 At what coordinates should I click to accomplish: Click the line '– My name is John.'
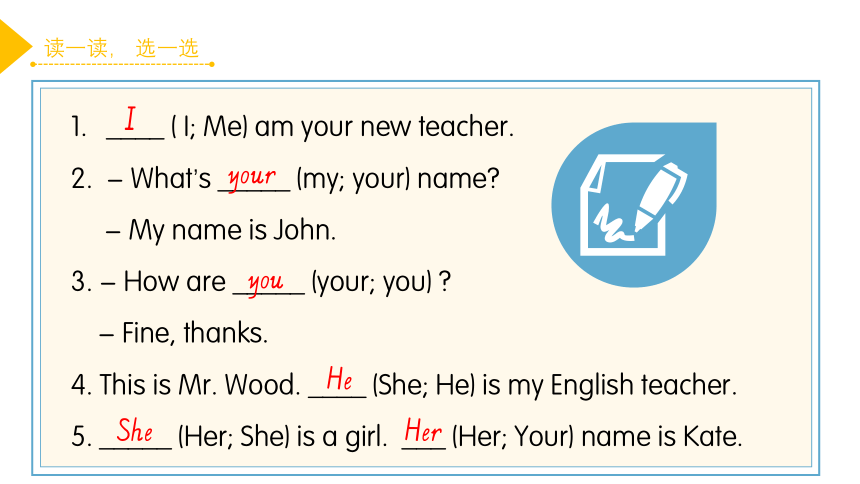click(220, 230)
